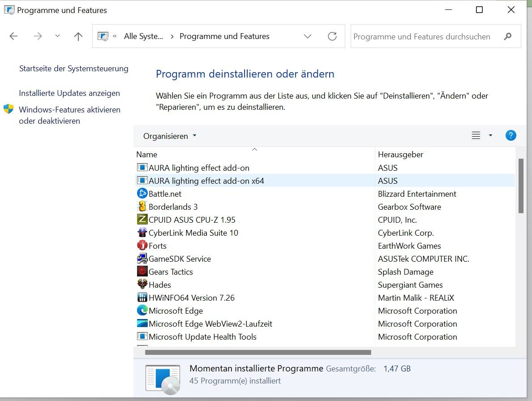The width and height of the screenshot is (532, 401).
Task: Select the Microsoft Edge entry name
Action: (x=176, y=311)
